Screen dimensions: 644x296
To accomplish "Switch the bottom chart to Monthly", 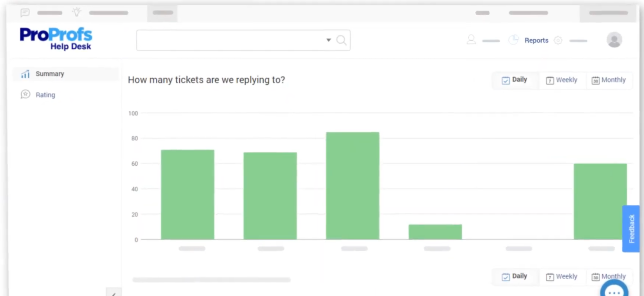I will 608,276.
